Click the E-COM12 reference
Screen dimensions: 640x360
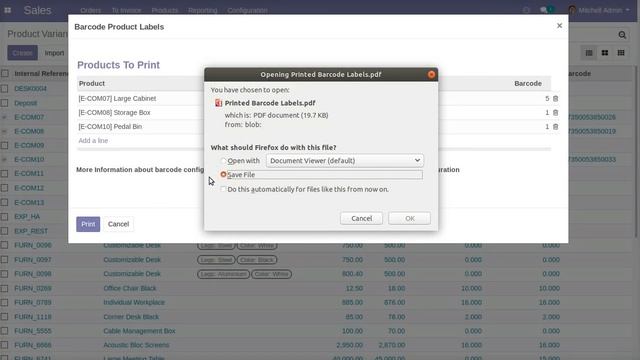(29, 188)
